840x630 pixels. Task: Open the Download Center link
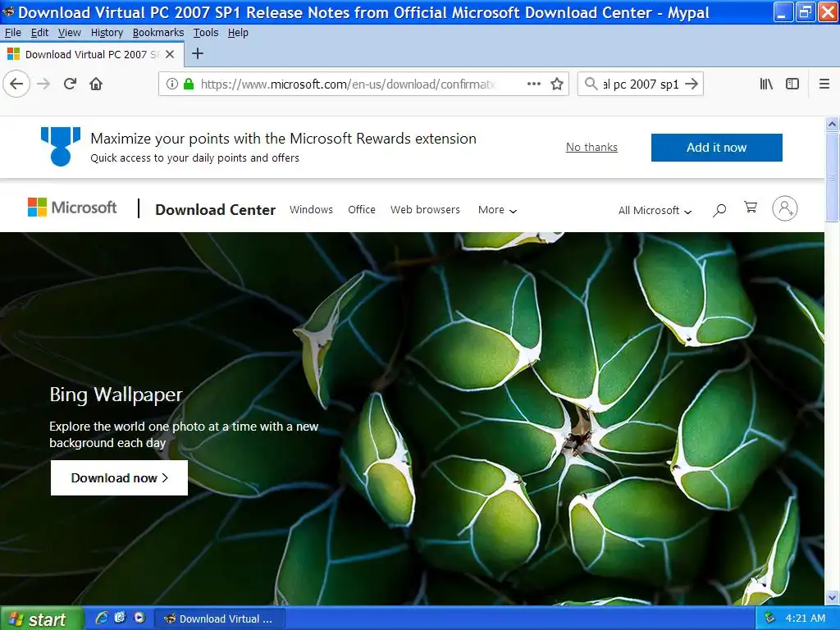point(216,210)
